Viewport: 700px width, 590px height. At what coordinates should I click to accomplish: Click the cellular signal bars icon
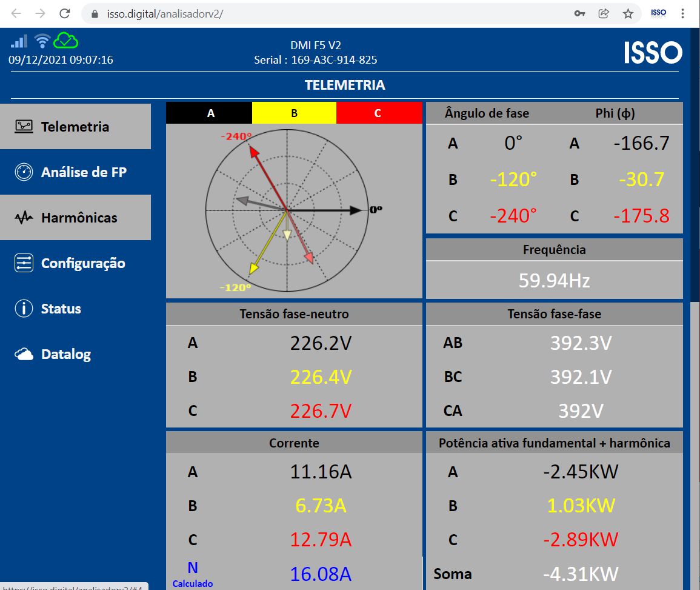[19, 41]
